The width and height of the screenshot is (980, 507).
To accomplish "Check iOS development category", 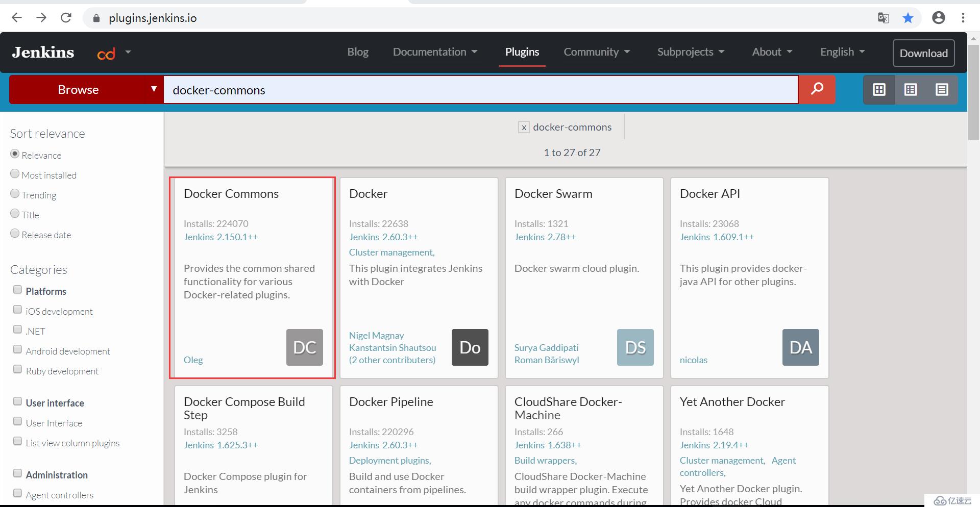I will pyautogui.click(x=17, y=310).
